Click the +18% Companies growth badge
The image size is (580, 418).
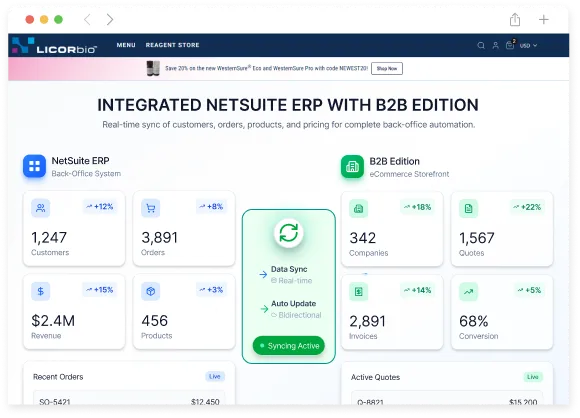(x=417, y=207)
